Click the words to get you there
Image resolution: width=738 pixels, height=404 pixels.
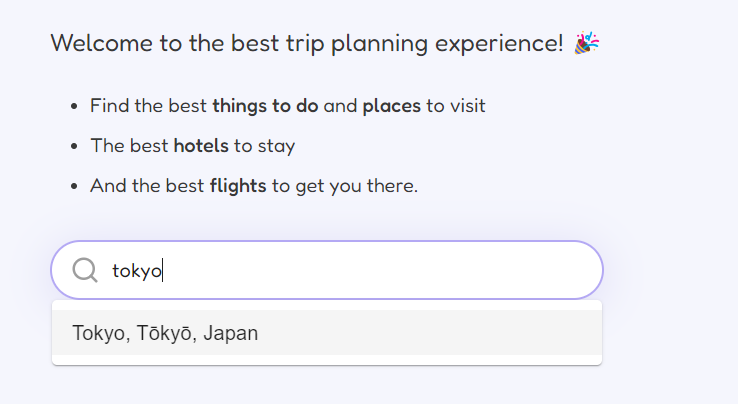click(345, 186)
